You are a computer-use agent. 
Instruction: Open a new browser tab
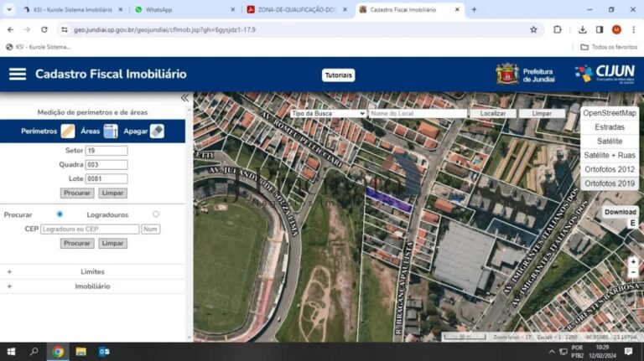pos(474,9)
